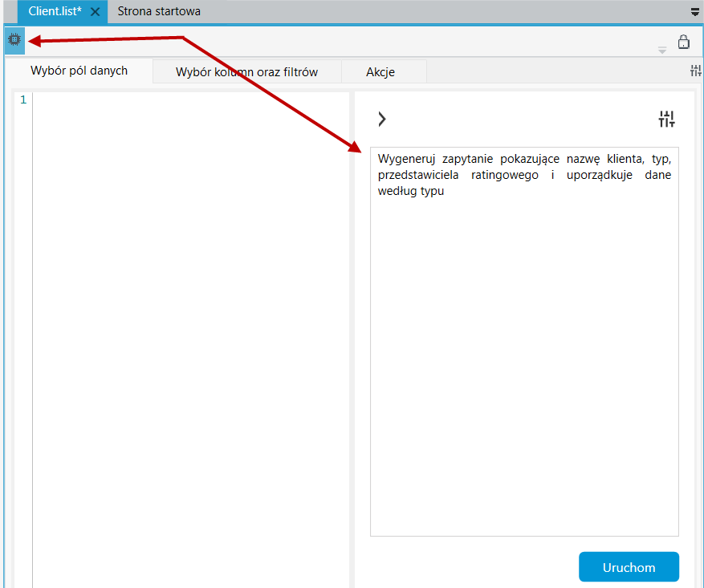Open settings sliders icon above the prompt box
Image resolution: width=704 pixels, height=588 pixels.
(667, 120)
